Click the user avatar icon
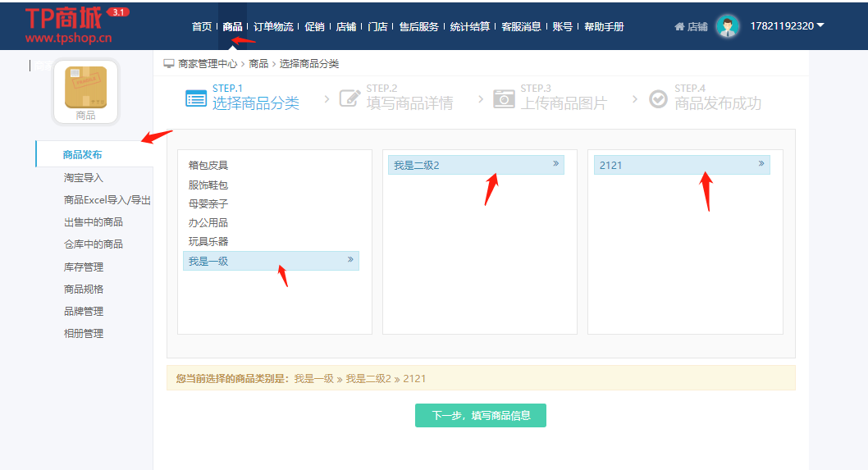Viewport: 868px width, 470px height. [x=727, y=26]
